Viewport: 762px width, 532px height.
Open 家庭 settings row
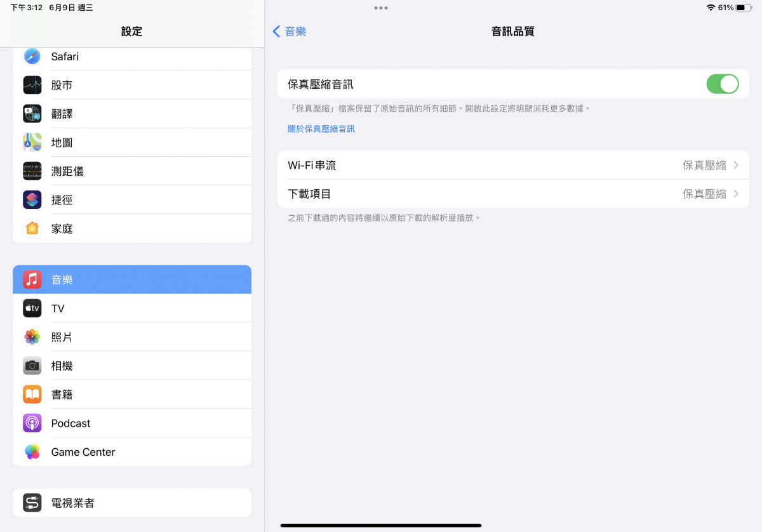[132, 229]
